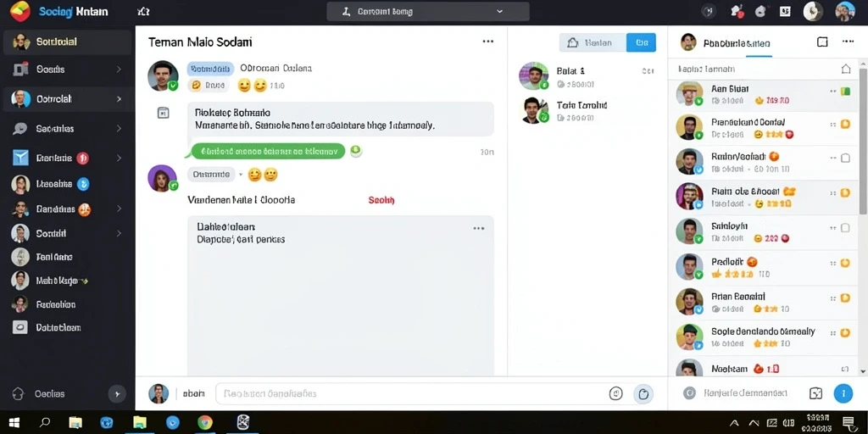Click the emoji icon in message input
This screenshot has width=868, height=434.
click(x=615, y=393)
